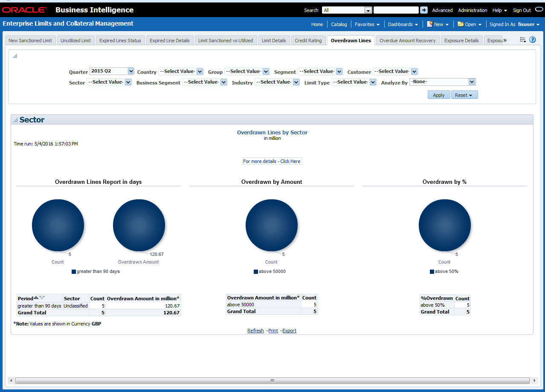Open the Exposure Details tab
Image resolution: width=545 pixels, height=392 pixels.
tap(461, 41)
